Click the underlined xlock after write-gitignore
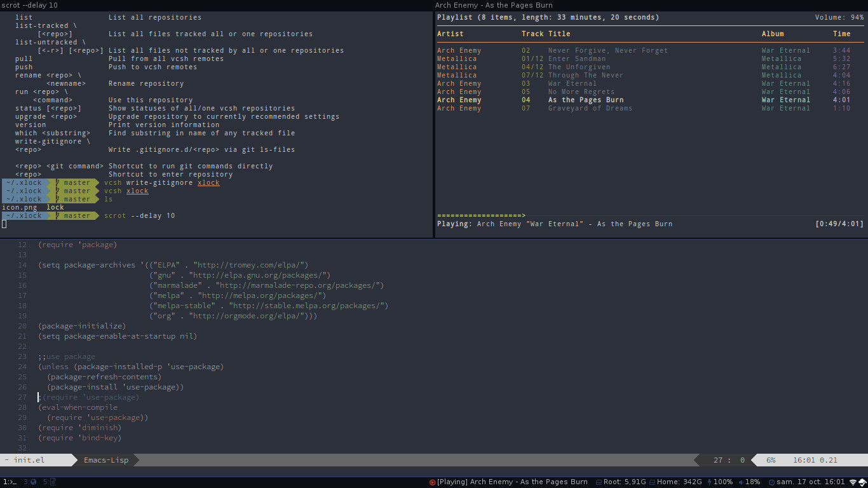 pos(208,182)
